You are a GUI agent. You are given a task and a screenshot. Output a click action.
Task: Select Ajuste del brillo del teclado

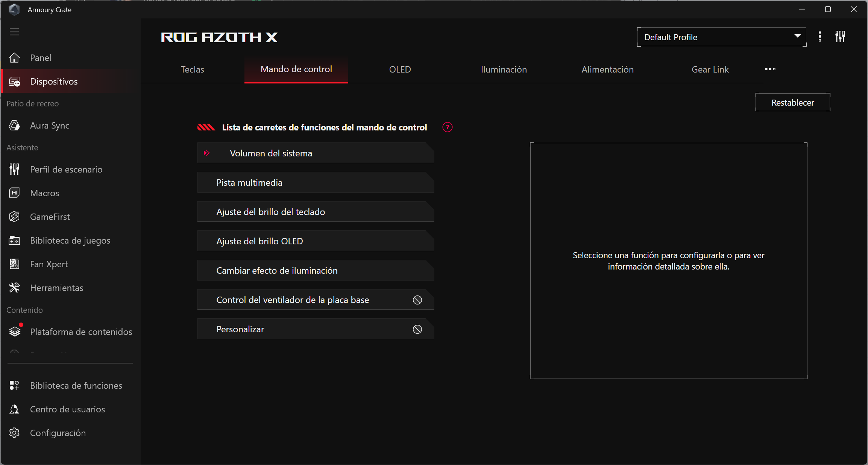pos(316,212)
